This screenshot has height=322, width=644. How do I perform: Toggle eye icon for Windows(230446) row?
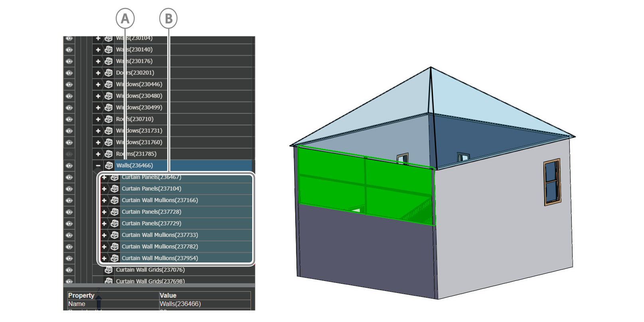(x=69, y=84)
